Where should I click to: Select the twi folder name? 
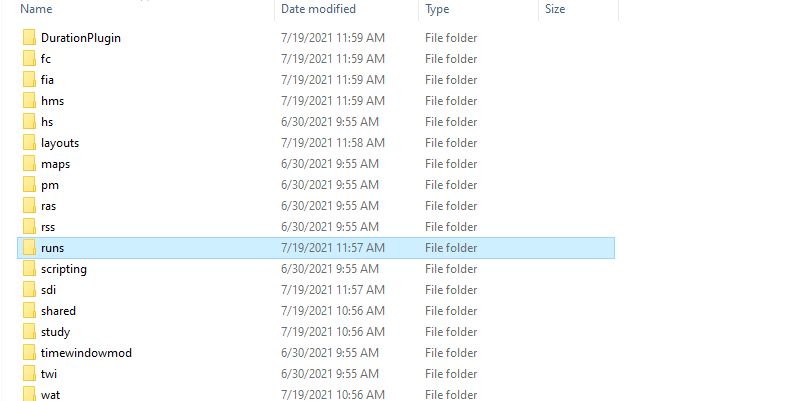point(49,374)
